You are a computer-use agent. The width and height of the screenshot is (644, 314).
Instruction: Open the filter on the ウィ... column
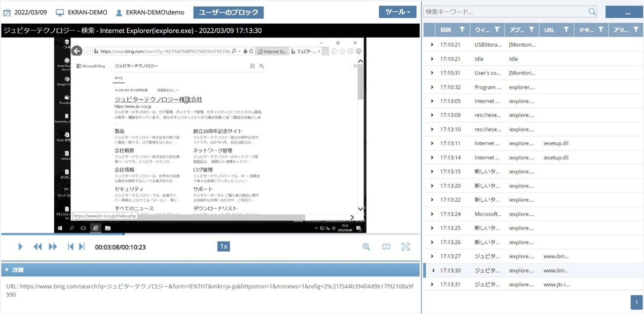tap(497, 30)
